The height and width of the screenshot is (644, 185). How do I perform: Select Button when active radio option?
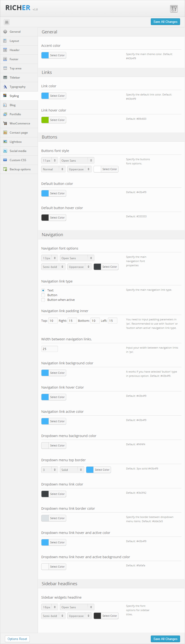coord(43,300)
